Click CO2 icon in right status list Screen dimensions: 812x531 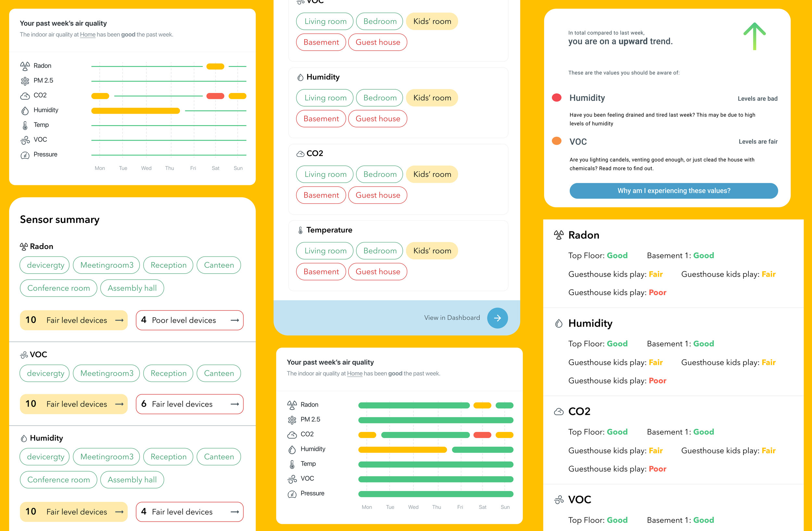559,411
